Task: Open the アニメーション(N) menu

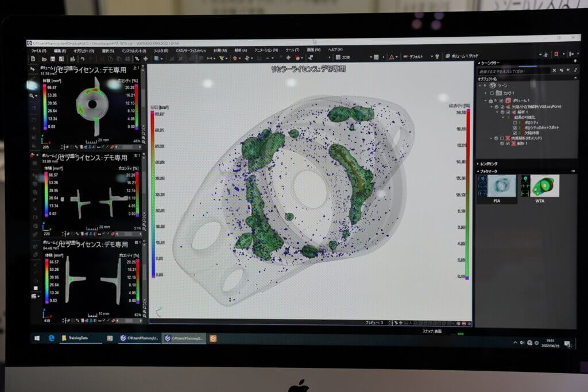Action: [x=266, y=50]
